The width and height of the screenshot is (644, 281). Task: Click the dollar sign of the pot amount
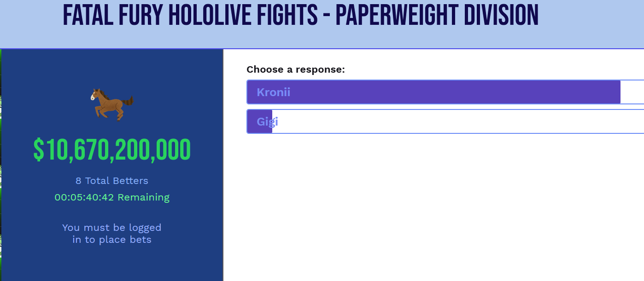[39, 150]
